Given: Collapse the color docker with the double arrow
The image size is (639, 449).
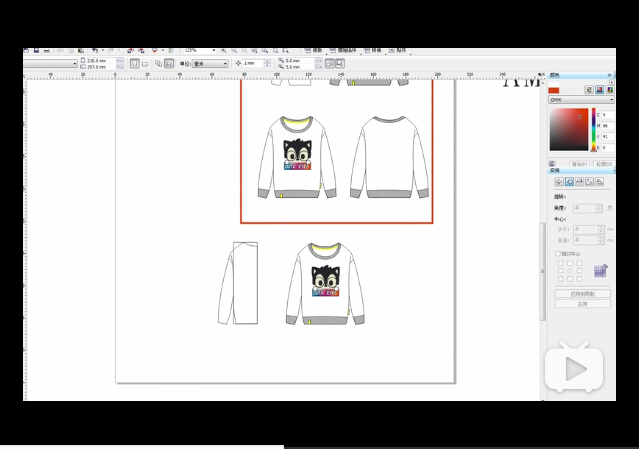Looking at the screenshot, I should (x=610, y=75).
